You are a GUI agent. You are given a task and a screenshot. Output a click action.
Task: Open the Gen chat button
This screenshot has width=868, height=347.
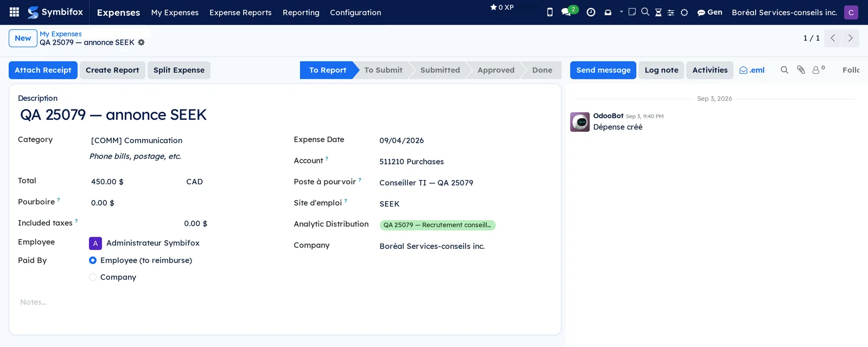(710, 12)
